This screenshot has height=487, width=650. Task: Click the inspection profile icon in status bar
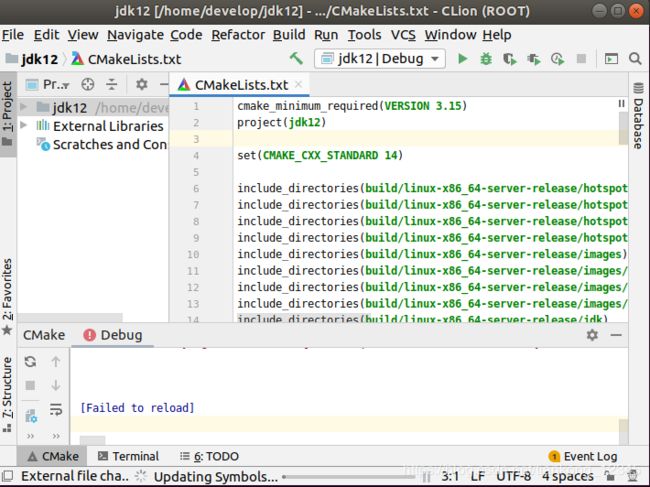point(633,476)
